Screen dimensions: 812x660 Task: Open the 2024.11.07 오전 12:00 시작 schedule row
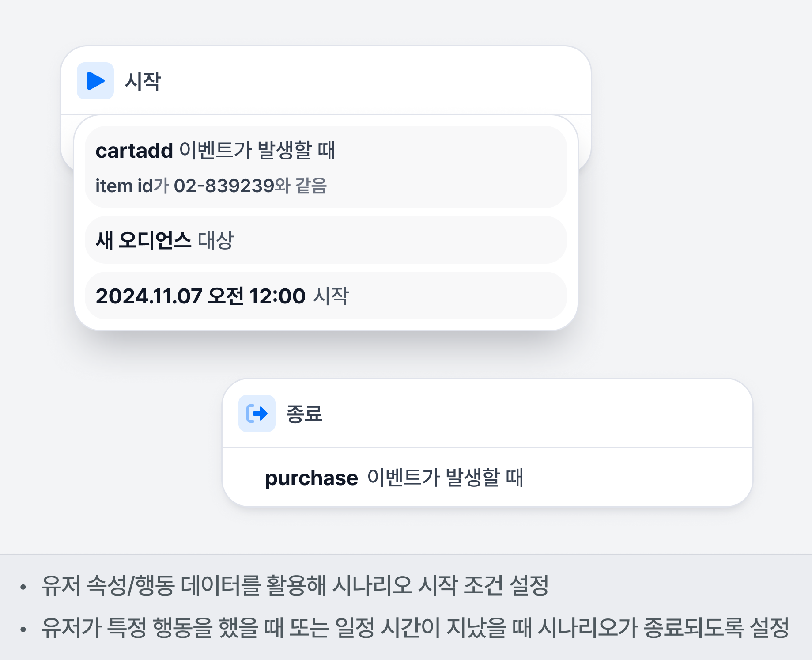(x=325, y=296)
